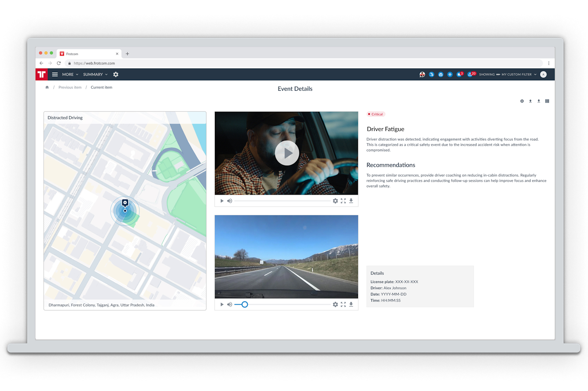Expand the MORE dropdown menu
The image size is (588, 391).
click(x=70, y=74)
